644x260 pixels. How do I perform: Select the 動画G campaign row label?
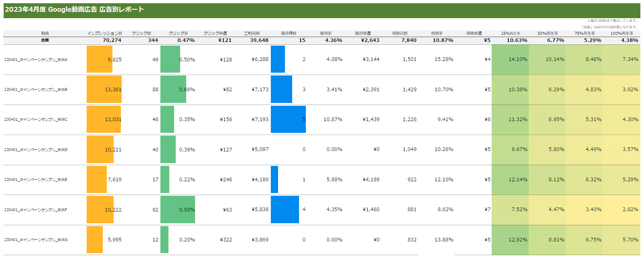[36, 240]
